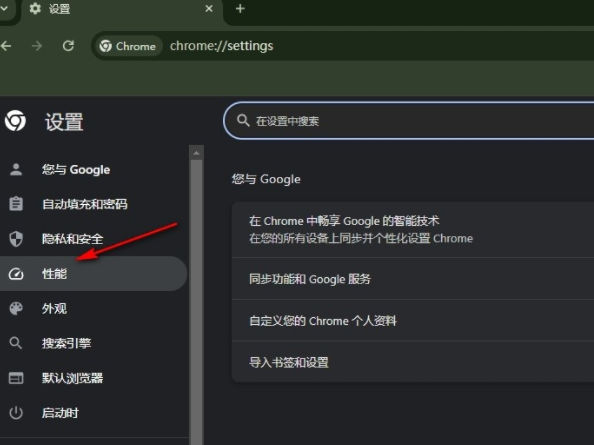
Task: Open the tab search dropdown arrow
Action: 4,8
